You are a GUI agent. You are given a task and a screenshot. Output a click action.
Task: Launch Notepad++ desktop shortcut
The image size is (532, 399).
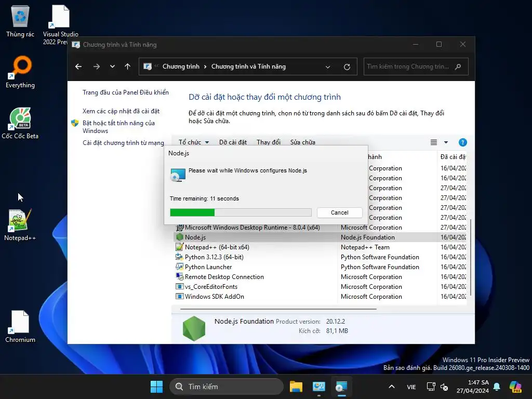click(x=20, y=224)
